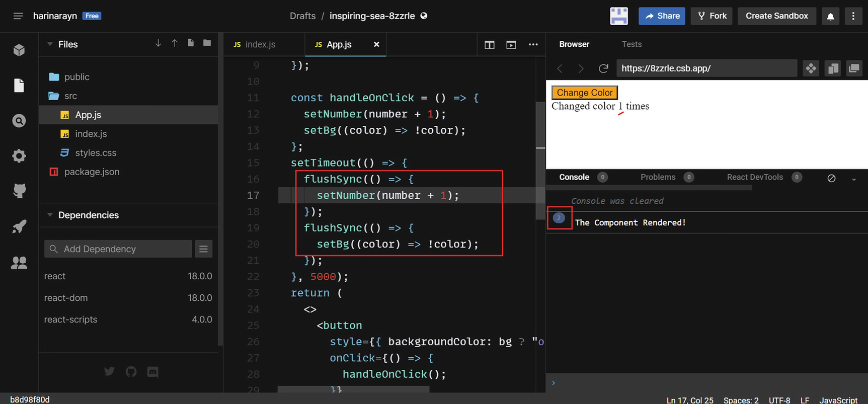
Task: Collapse the Files section
Action: 50,44
